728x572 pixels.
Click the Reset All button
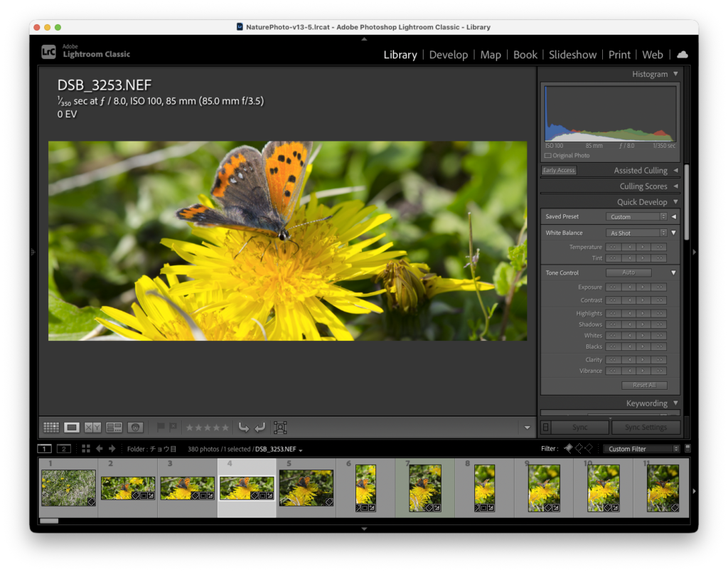[643, 385]
